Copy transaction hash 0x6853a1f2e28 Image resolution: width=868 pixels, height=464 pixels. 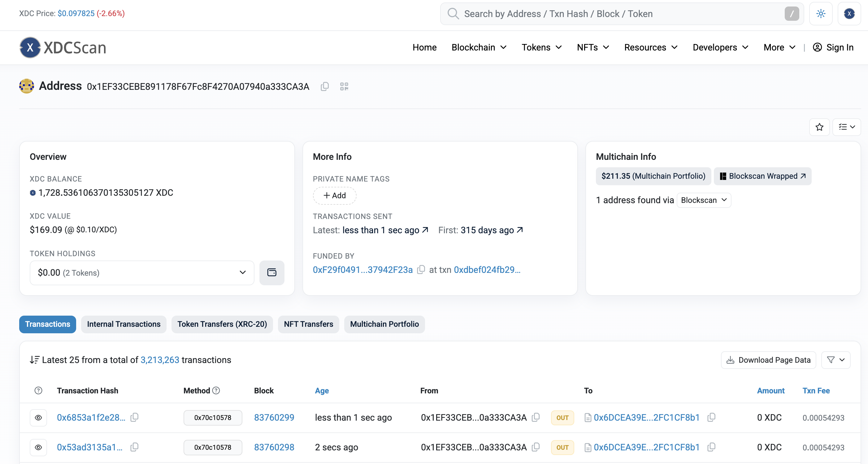134,418
